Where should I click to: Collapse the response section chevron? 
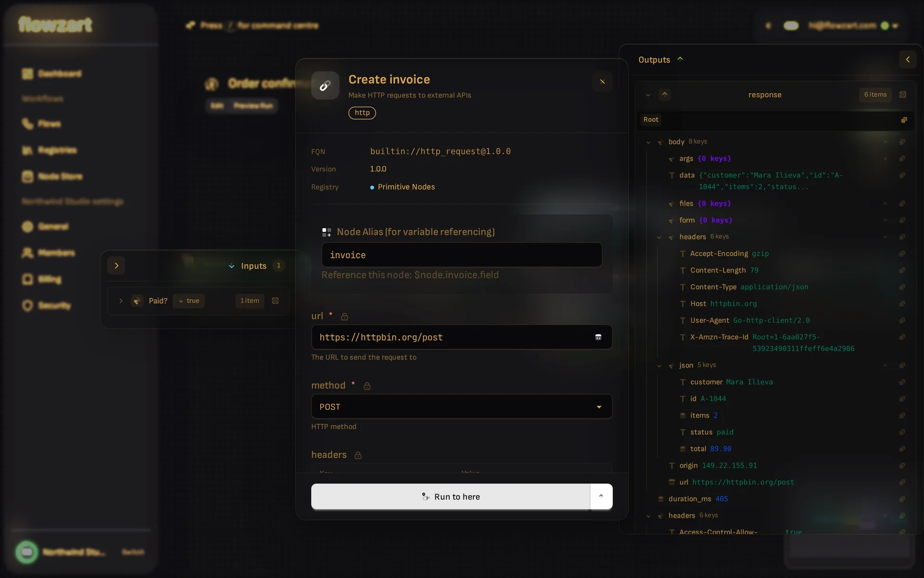pyautogui.click(x=648, y=95)
